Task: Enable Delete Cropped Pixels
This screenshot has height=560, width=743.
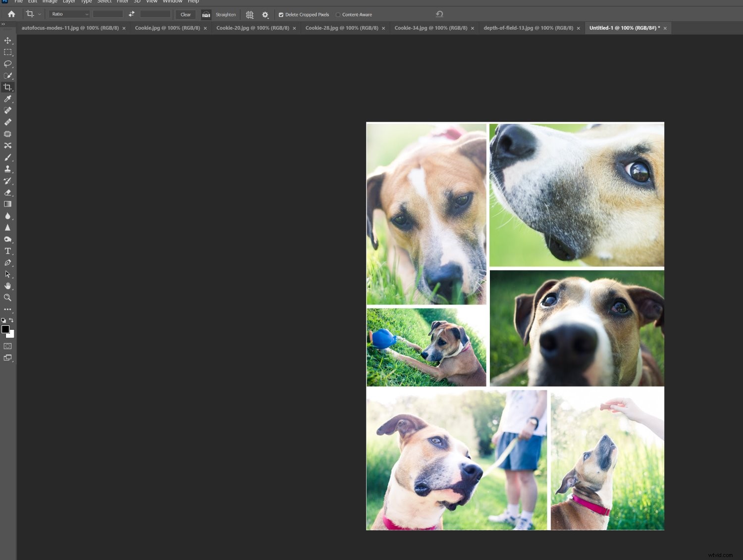Action: tap(281, 14)
